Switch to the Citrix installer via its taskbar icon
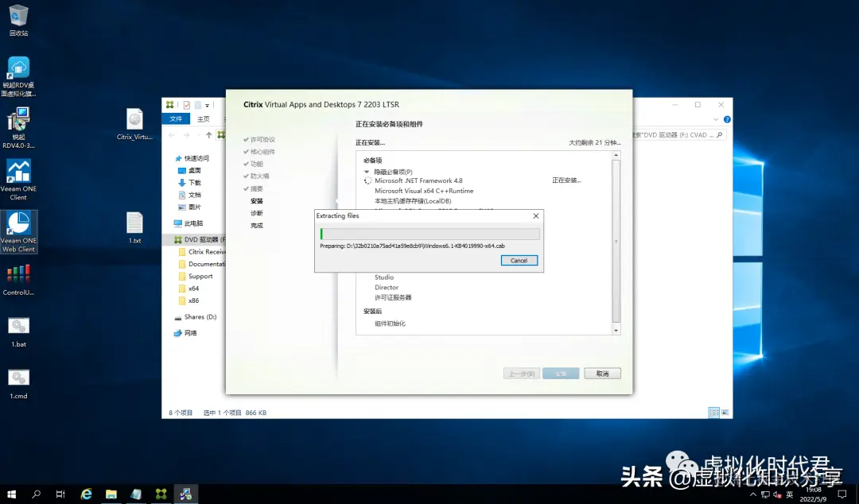The image size is (859, 504). click(186, 493)
